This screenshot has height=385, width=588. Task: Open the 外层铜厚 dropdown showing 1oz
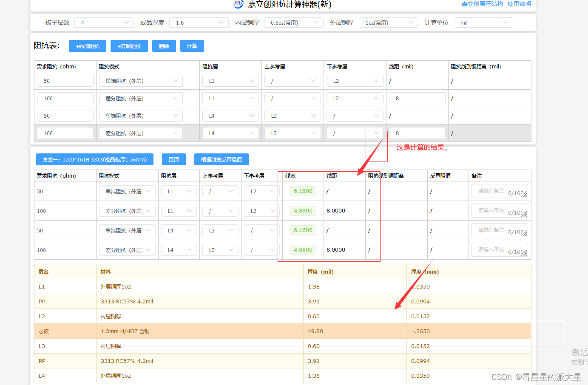pyautogui.click(x=389, y=23)
